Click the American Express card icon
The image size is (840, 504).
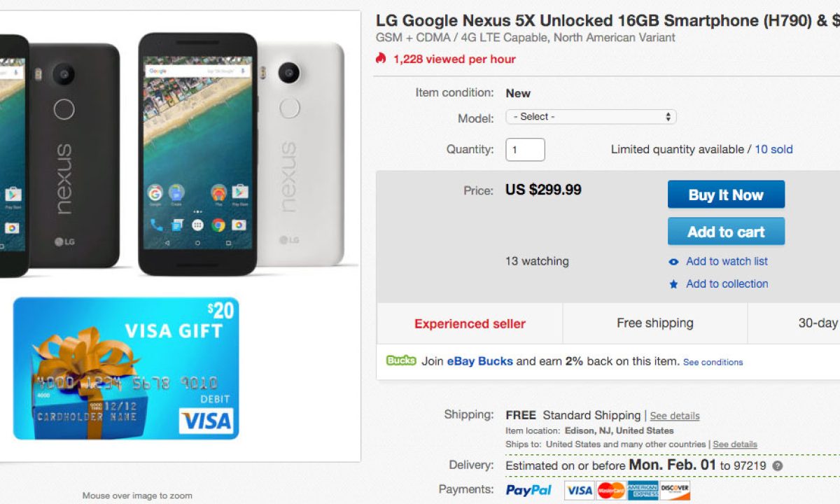coord(643,490)
